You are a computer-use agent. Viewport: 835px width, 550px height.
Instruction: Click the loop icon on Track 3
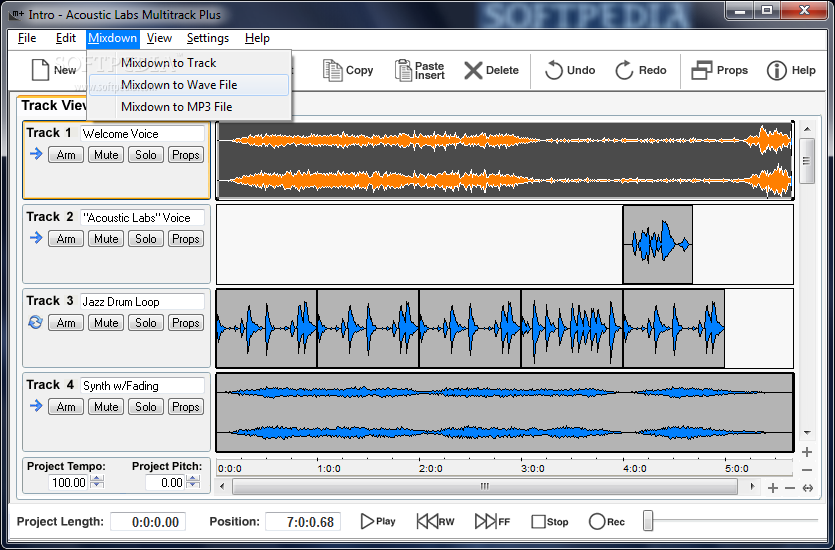pos(36,322)
